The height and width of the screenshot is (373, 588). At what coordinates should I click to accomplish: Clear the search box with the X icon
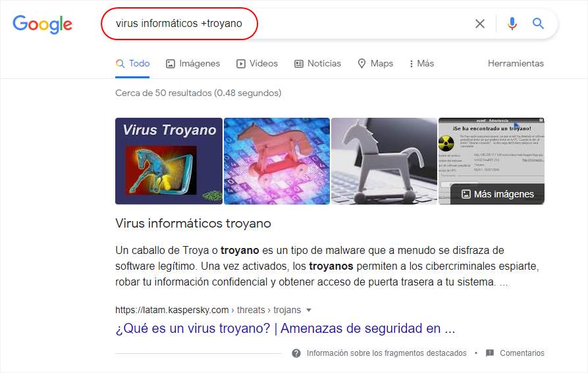tap(479, 24)
